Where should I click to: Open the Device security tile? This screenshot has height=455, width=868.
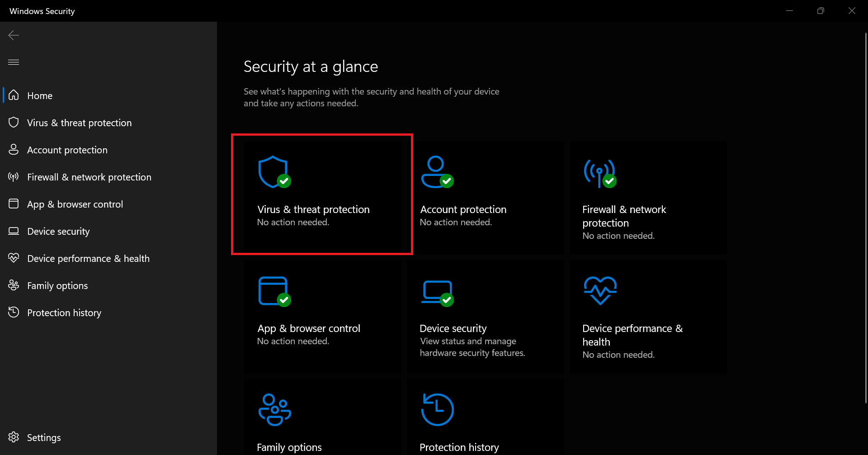coord(485,316)
